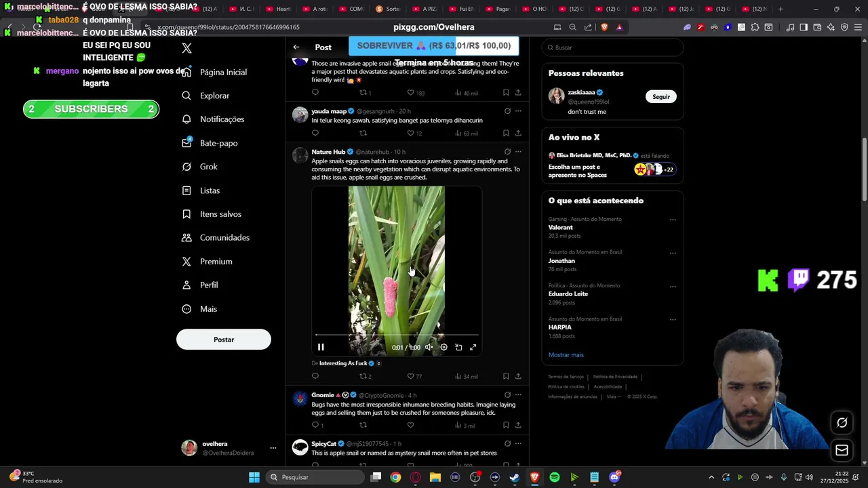Open more options on Nature Hub post
This screenshot has height=488, width=868.
click(x=518, y=152)
